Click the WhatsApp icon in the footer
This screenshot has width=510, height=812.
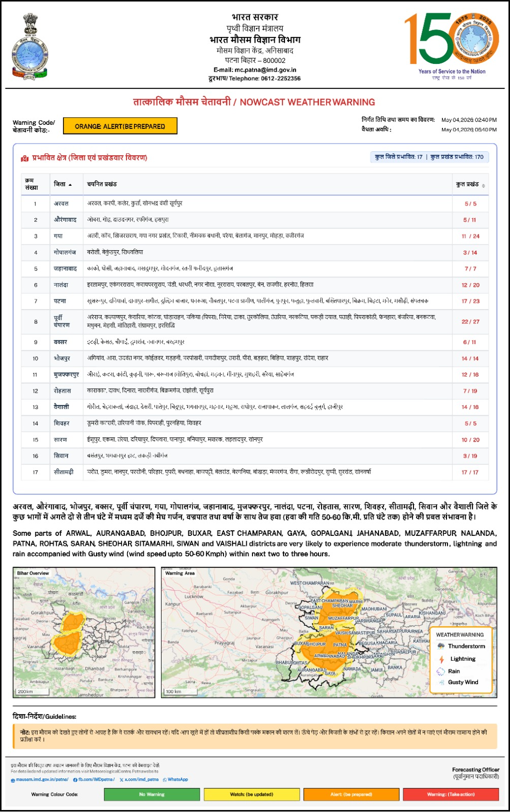(x=165, y=780)
